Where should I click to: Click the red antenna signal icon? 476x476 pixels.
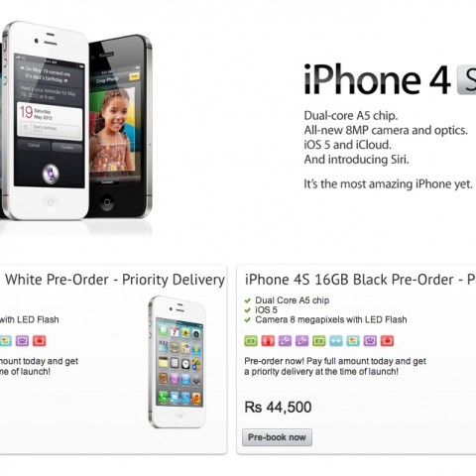(268, 341)
